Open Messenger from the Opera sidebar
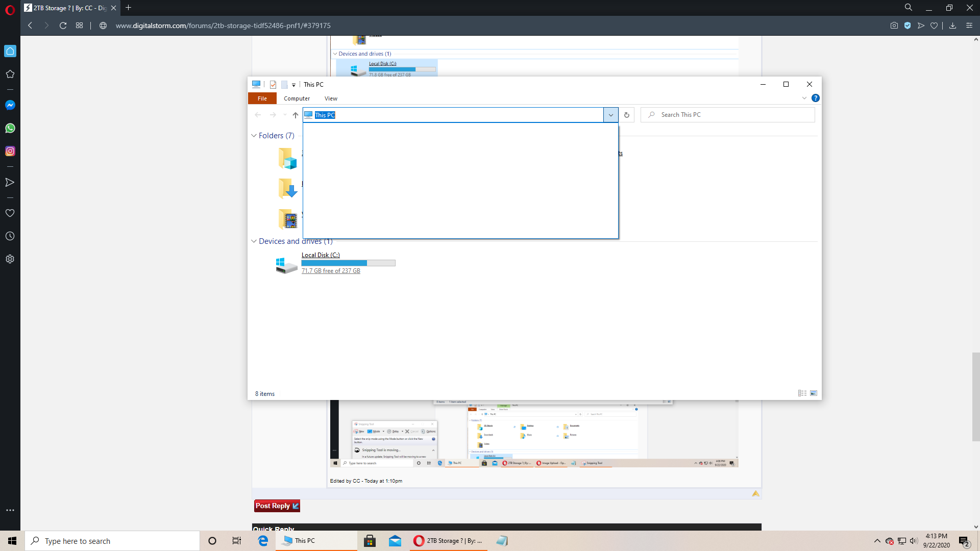The height and width of the screenshot is (551, 980). pyautogui.click(x=10, y=105)
